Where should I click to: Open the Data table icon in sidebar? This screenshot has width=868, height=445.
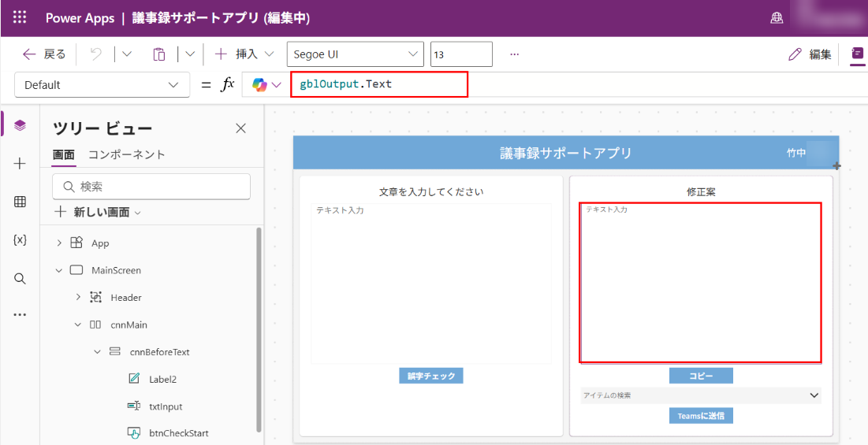point(20,202)
